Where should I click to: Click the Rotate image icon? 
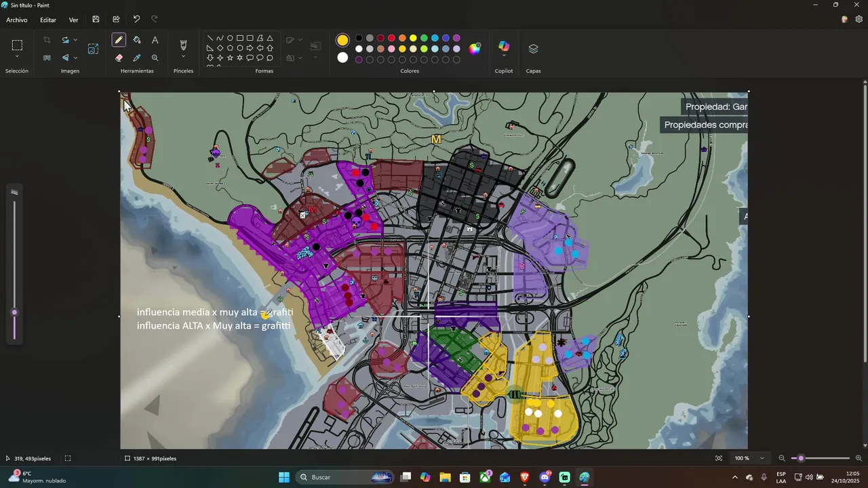[x=65, y=41]
